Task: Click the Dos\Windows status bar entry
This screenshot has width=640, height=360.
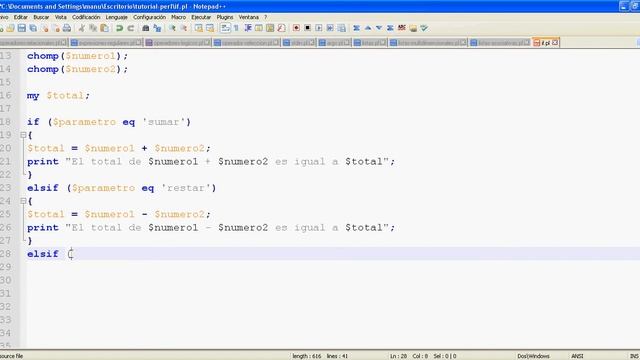Action: (x=533, y=356)
